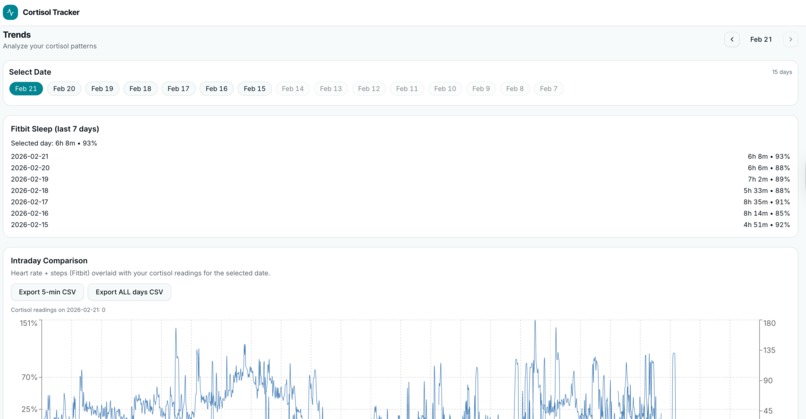Click the '8h 14m • 85%' sleep value
The image size is (806, 419).
tap(766, 213)
